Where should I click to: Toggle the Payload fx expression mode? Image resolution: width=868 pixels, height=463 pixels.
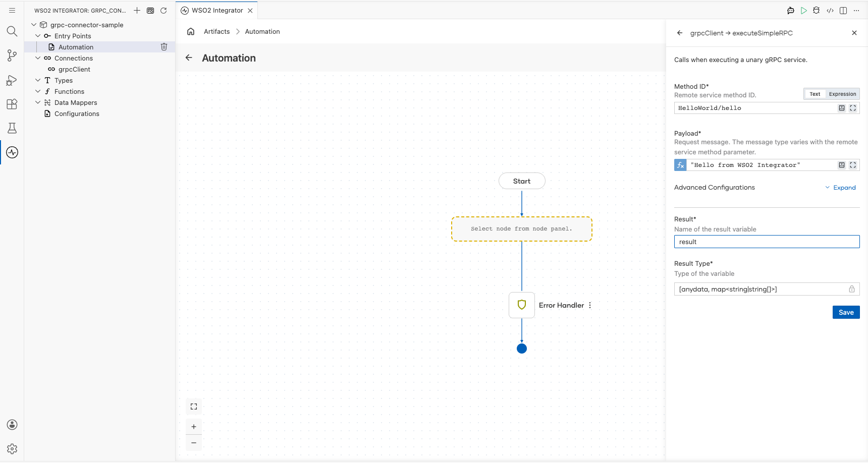click(680, 165)
